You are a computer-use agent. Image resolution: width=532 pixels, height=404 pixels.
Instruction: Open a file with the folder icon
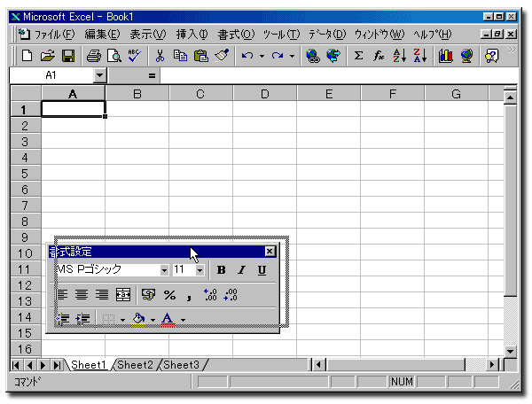click(48, 56)
